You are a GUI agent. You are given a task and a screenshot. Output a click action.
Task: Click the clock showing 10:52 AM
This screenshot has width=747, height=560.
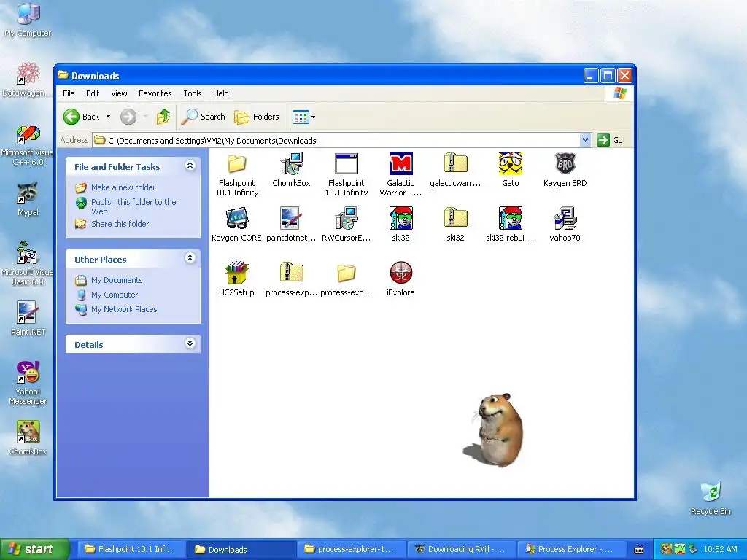click(x=720, y=549)
